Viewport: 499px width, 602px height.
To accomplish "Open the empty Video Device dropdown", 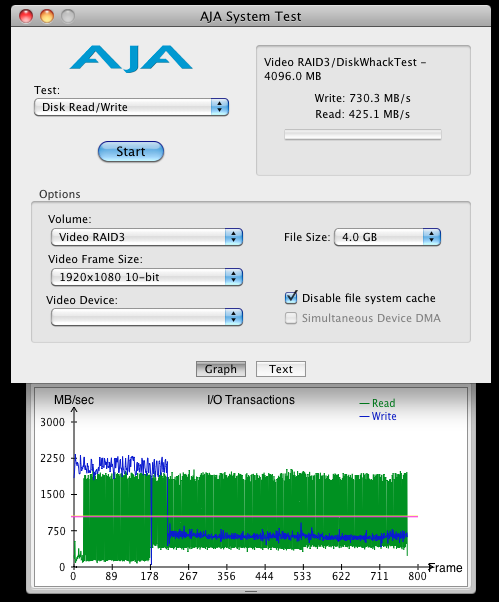I will (147, 317).
